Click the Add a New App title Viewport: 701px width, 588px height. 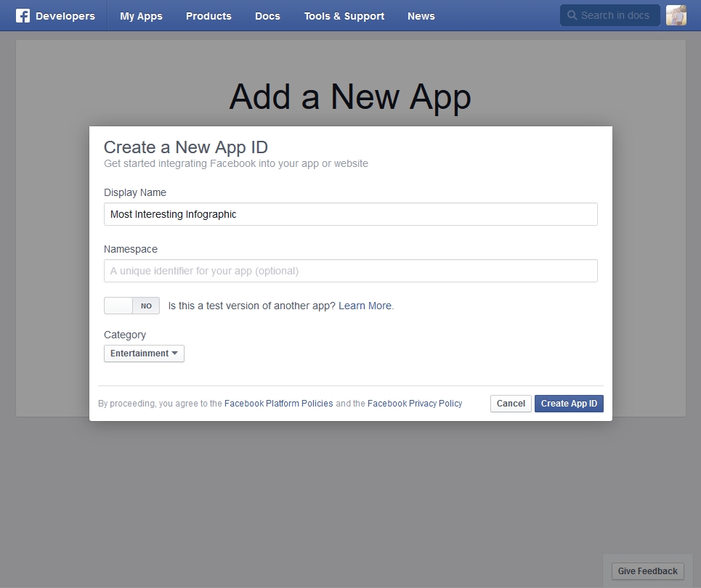350,97
